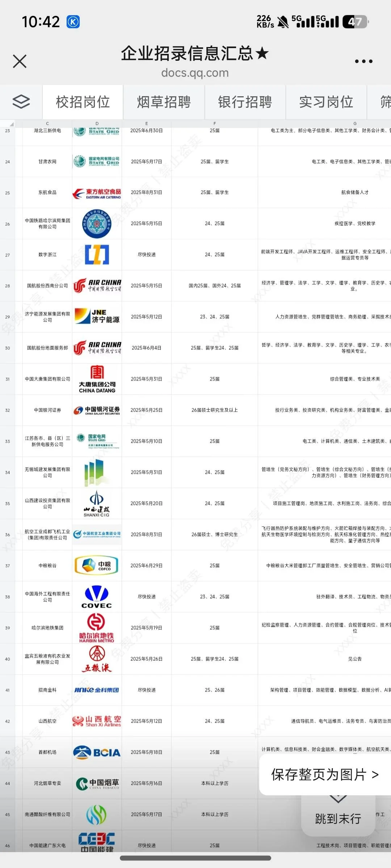Select the 26届硕士、博士研究生 cell
Image resolution: width=391 pixels, height=868 pixels.
215,535
